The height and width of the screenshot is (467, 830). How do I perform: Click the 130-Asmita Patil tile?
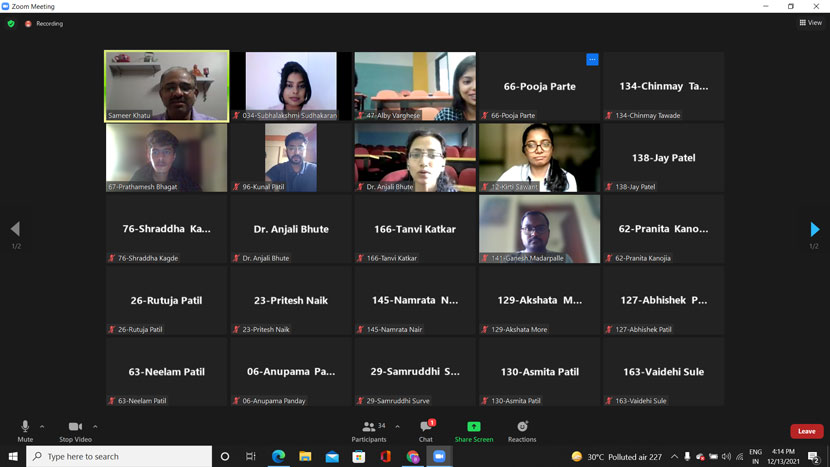tap(539, 372)
